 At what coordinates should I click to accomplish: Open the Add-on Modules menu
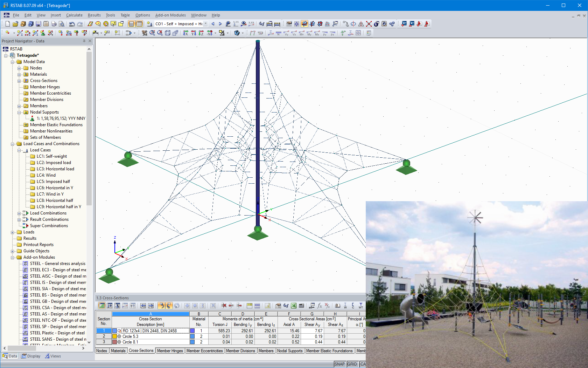170,15
